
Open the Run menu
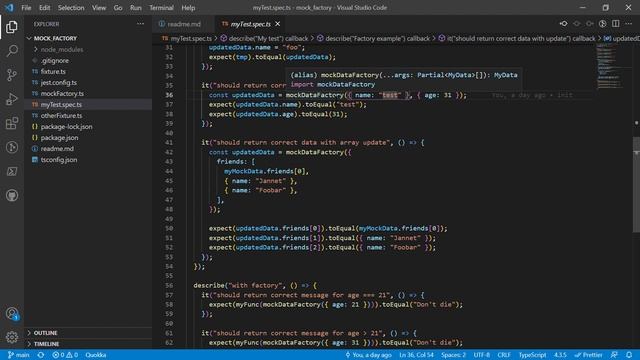click(x=136, y=8)
